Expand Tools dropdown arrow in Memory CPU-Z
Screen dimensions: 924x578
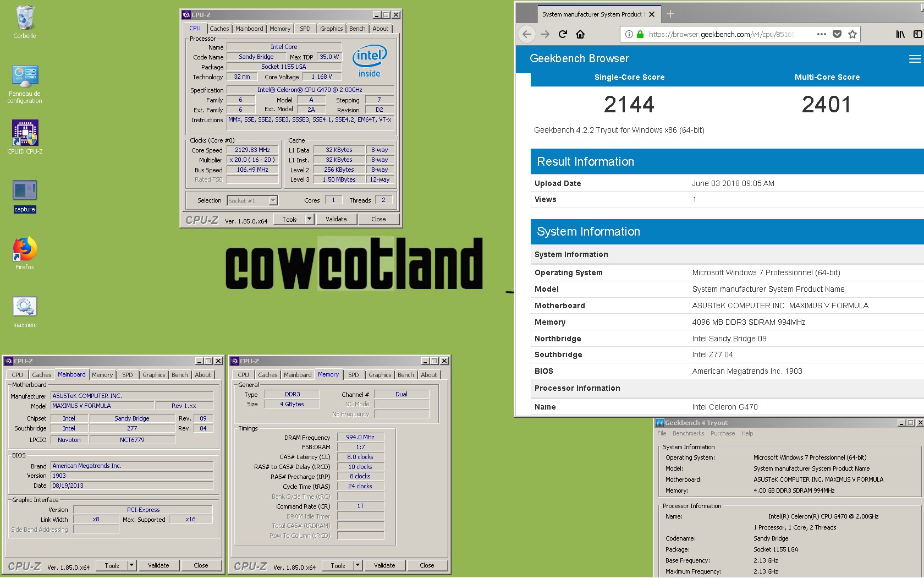(x=358, y=565)
